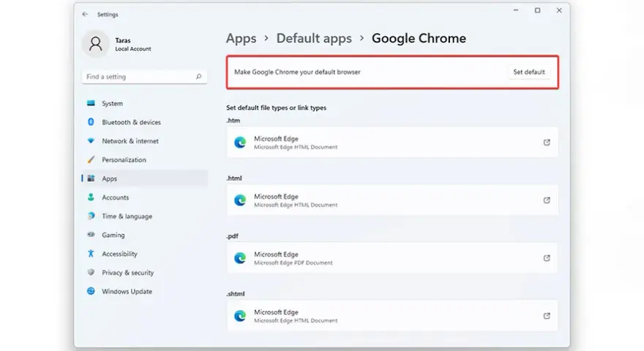Click the 'Local Account' label

133,49
